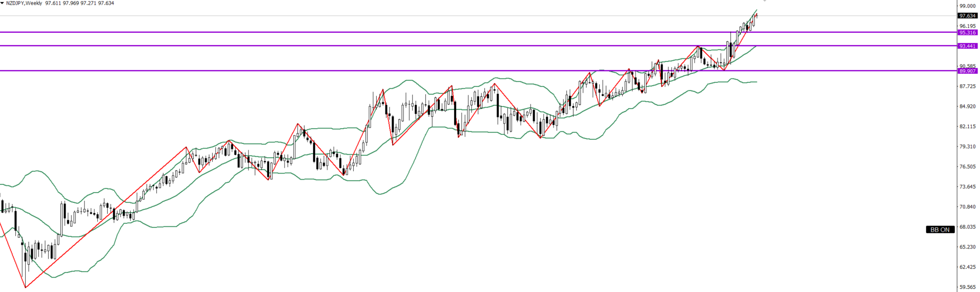Click the purple 95.316 price level tag
Viewport: 980px width, 292px height.
point(967,32)
